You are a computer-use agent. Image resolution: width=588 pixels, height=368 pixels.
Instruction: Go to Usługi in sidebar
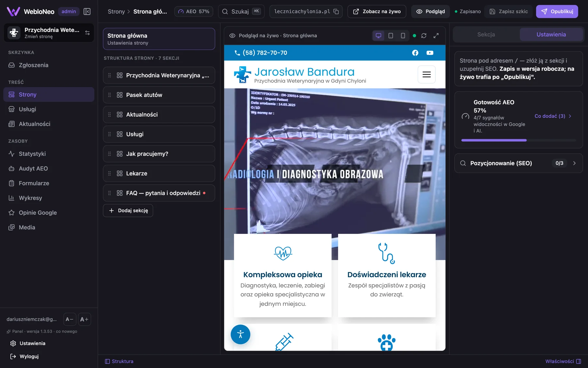(49, 109)
